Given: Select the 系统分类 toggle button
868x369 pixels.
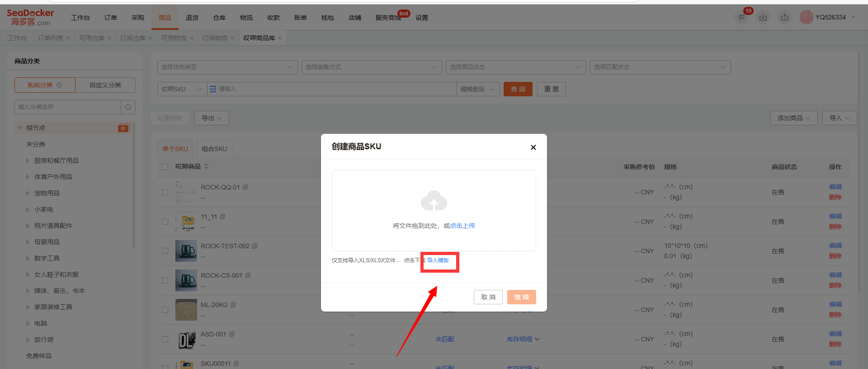Looking at the screenshot, I should click(x=45, y=85).
